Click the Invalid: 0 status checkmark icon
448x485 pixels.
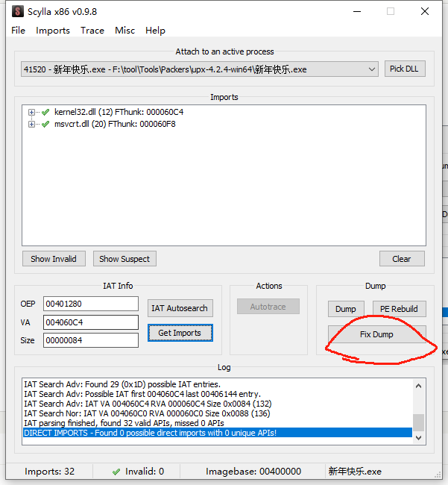(x=116, y=472)
